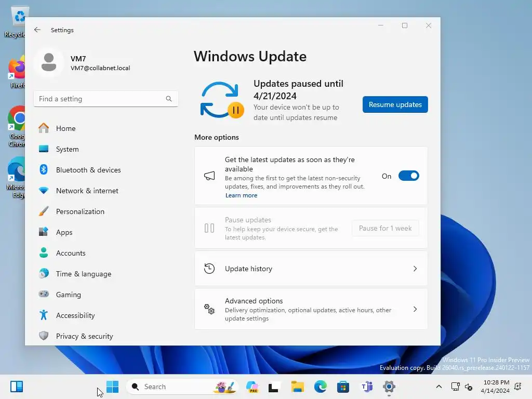Open the Learn more link
Image resolution: width=532 pixels, height=399 pixels.
click(x=241, y=195)
